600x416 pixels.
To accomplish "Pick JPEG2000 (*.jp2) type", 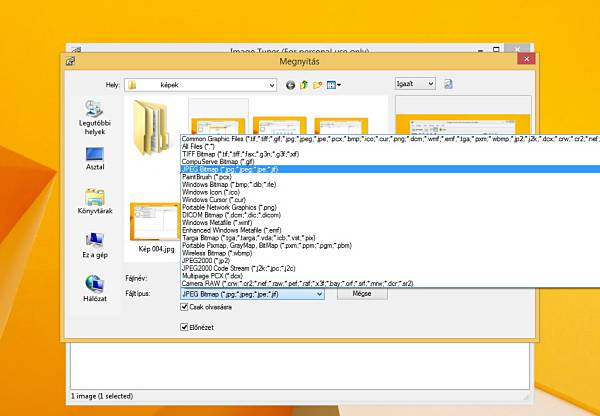I will pyautogui.click(x=390, y=261).
